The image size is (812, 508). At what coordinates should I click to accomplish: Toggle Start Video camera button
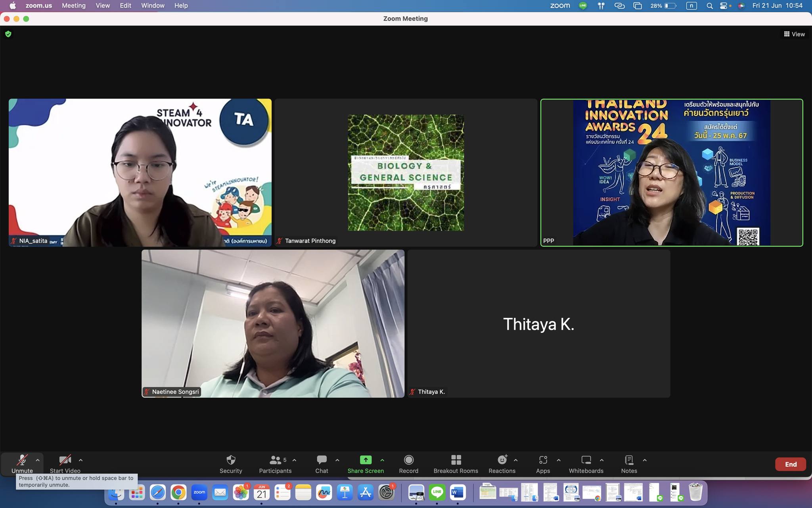65,460
